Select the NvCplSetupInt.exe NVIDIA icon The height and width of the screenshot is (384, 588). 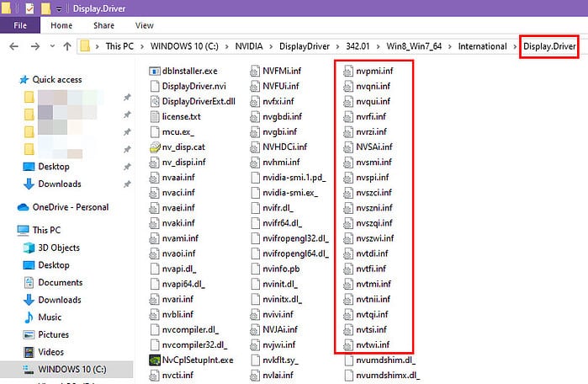[x=154, y=359]
